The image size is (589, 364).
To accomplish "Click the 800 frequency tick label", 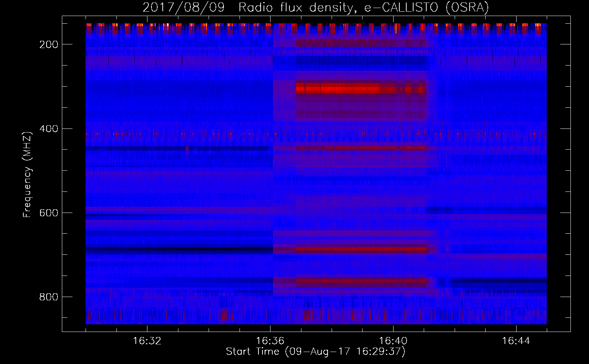I will click(x=48, y=297).
